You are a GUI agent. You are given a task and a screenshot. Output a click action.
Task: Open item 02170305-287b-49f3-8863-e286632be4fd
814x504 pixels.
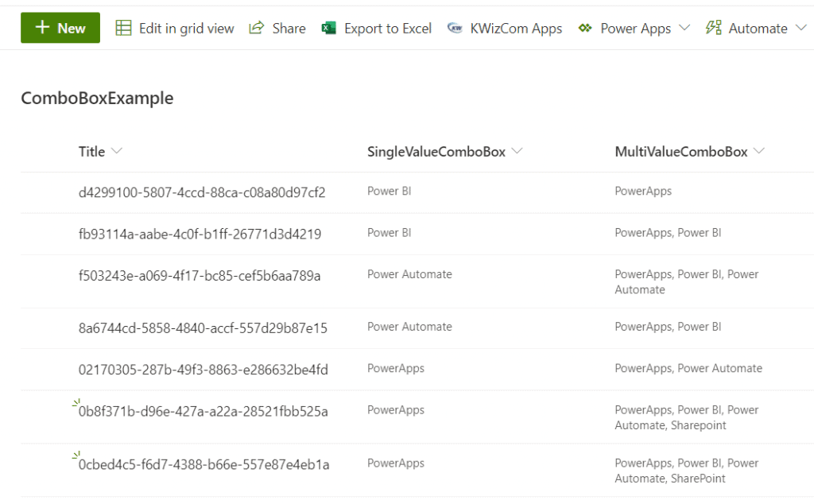[203, 370]
